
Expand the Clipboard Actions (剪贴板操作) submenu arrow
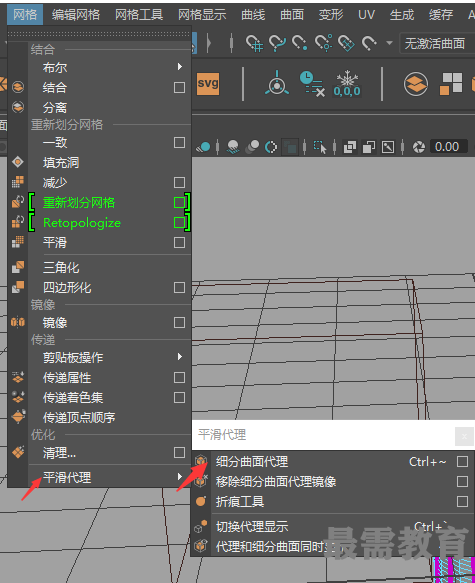click(180, 357)
